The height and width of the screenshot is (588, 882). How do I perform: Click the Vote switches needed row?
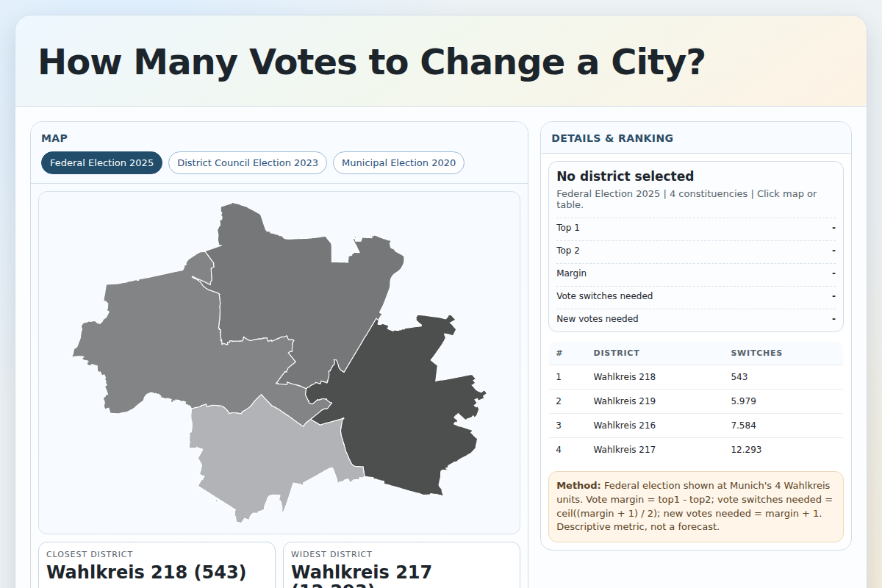point(695,295)
